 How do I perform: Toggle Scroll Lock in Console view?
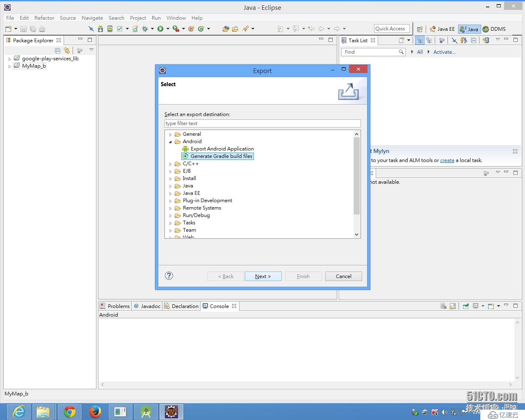[x=453, y=306]
